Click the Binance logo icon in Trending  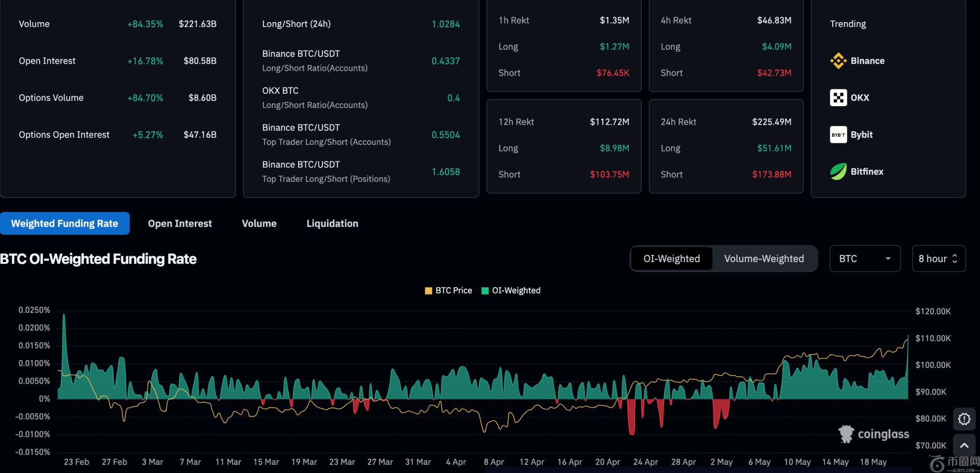[838, 61]
